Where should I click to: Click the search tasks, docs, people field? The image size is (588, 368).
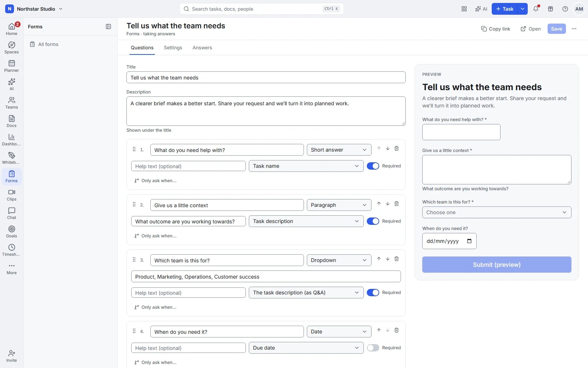262,9
